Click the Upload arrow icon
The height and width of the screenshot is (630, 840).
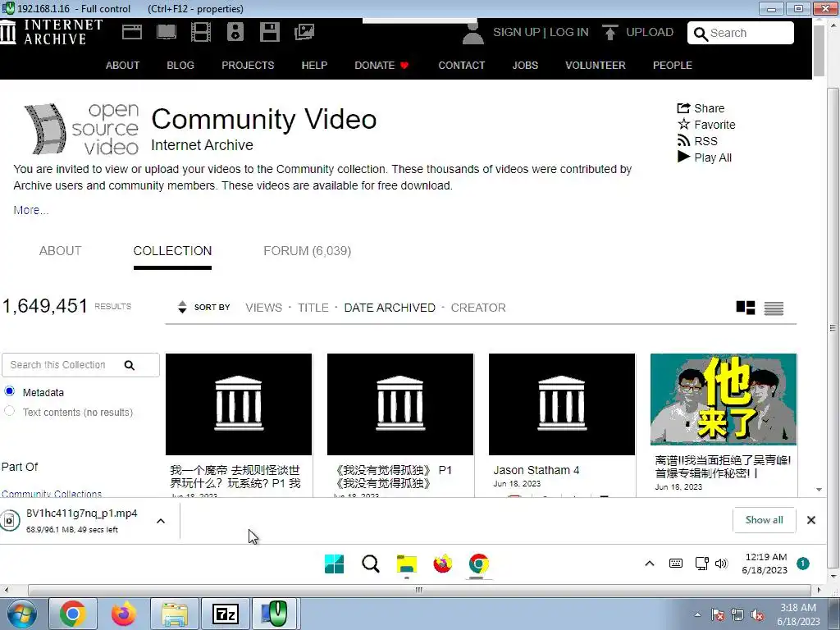click(609, 32)
